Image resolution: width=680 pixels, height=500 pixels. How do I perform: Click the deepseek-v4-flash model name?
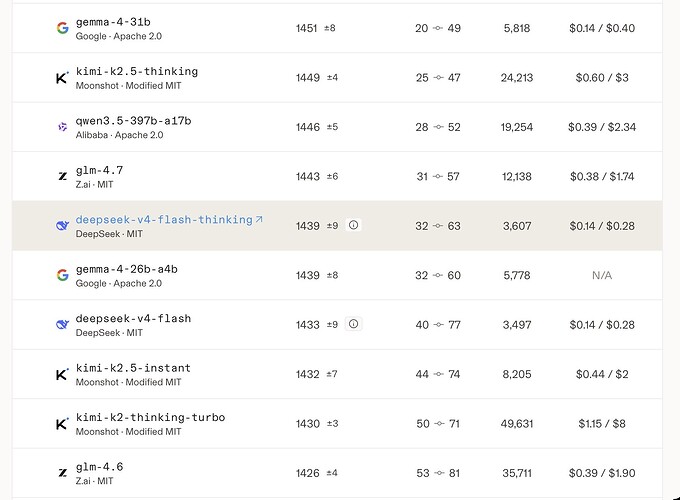click(133, 319)
